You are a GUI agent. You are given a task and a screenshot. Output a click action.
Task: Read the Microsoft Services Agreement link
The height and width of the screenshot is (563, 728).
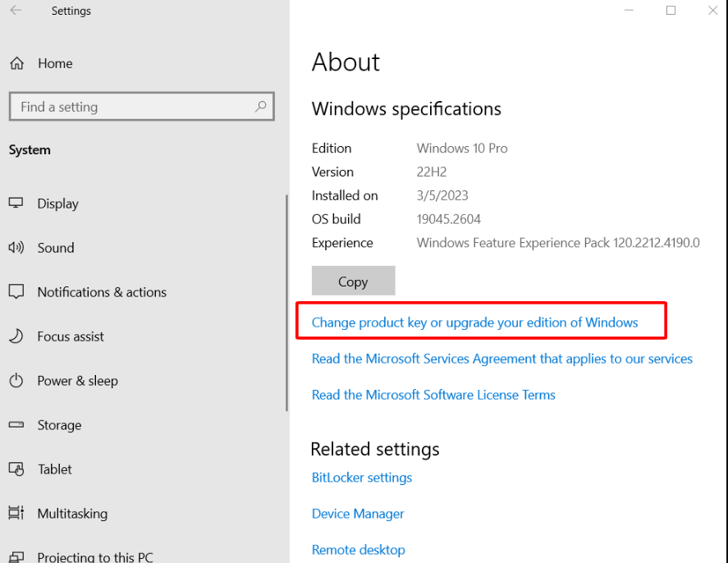(x=501, y=359)
